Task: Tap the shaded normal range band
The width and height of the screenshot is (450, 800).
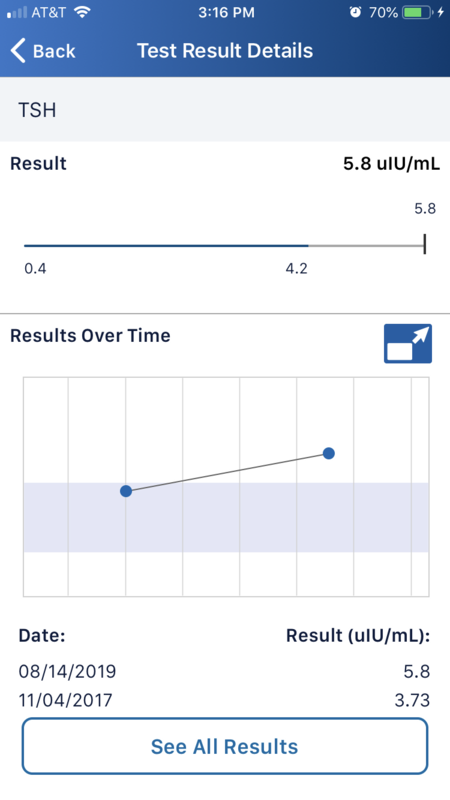Action: click(x=226, y=517)
